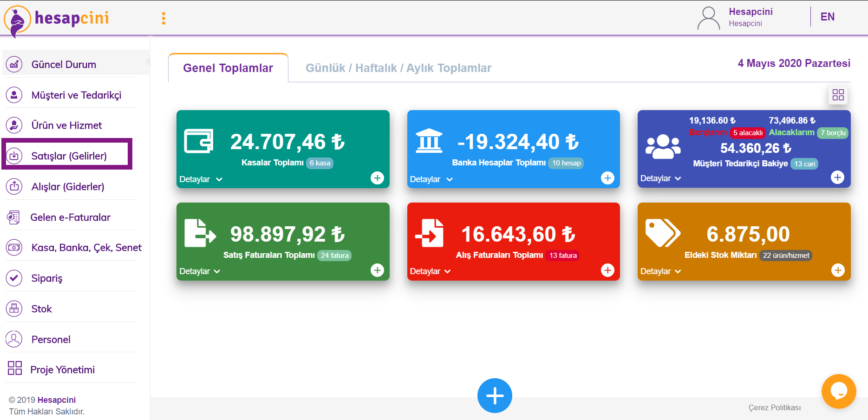Click the Personel person icon
Image resolution: width=868 pixels, height=420 pixels.
point(14,339)
